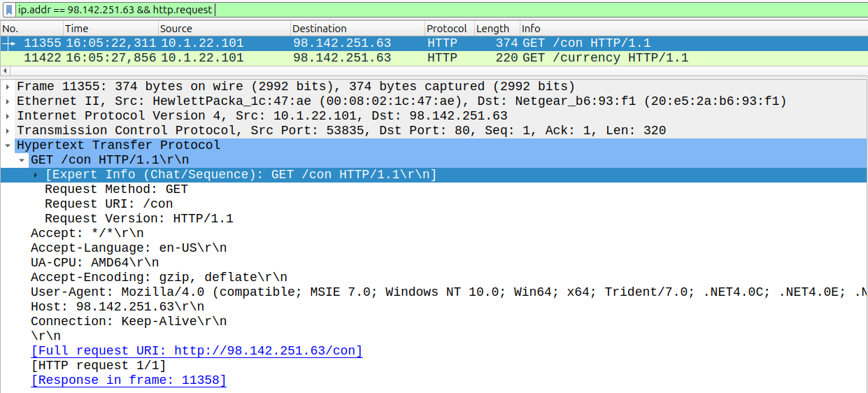Sort by the Info column header
The width and height of the screenshot is (868, 393).
click(x=694, y=29)
